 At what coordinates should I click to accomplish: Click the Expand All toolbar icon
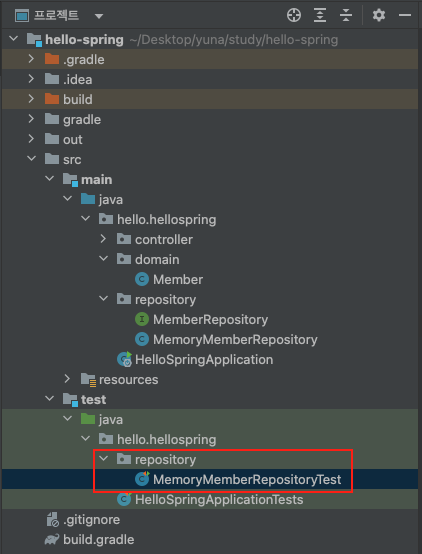coord(320,16)
